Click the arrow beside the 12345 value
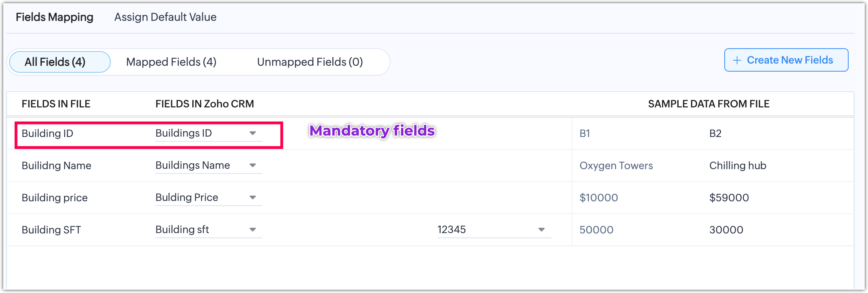Screen dimensions: 868x293 click(541, 230)
